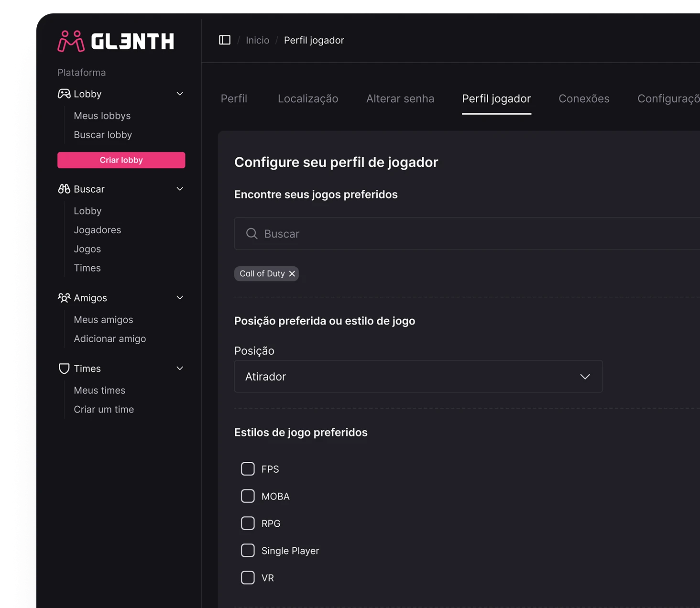
Task: Open Meus times in sidebar
Action: point(99,391)
